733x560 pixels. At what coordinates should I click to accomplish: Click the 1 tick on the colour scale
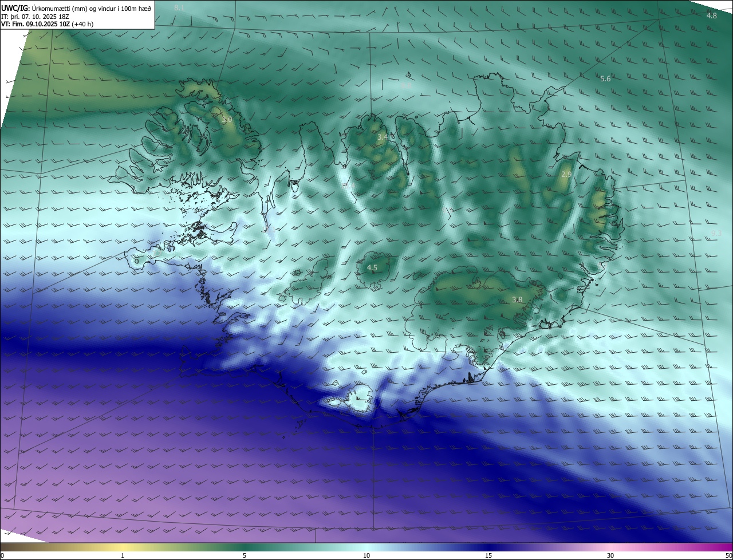tap(123, 555)
